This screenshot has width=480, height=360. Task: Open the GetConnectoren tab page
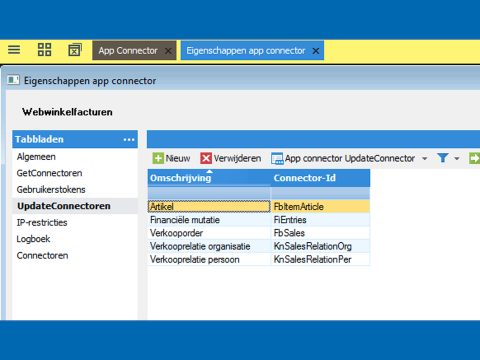click(x=49, y=173)
